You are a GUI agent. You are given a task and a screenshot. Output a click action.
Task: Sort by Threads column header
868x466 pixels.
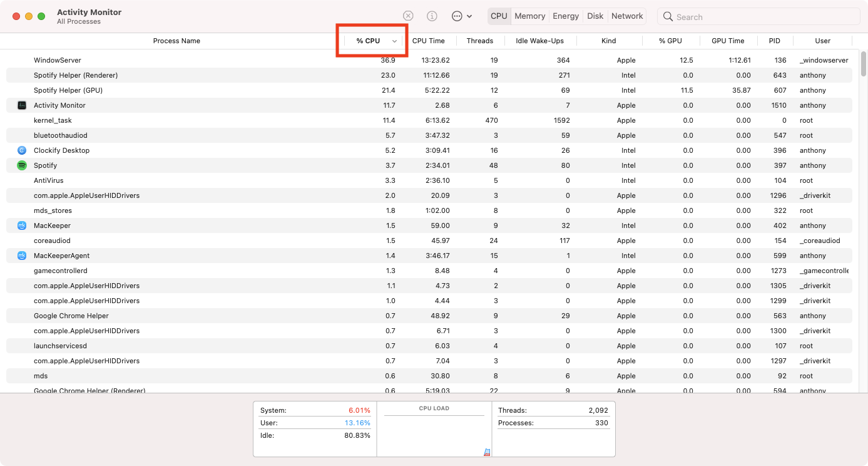tap(480, 41)
